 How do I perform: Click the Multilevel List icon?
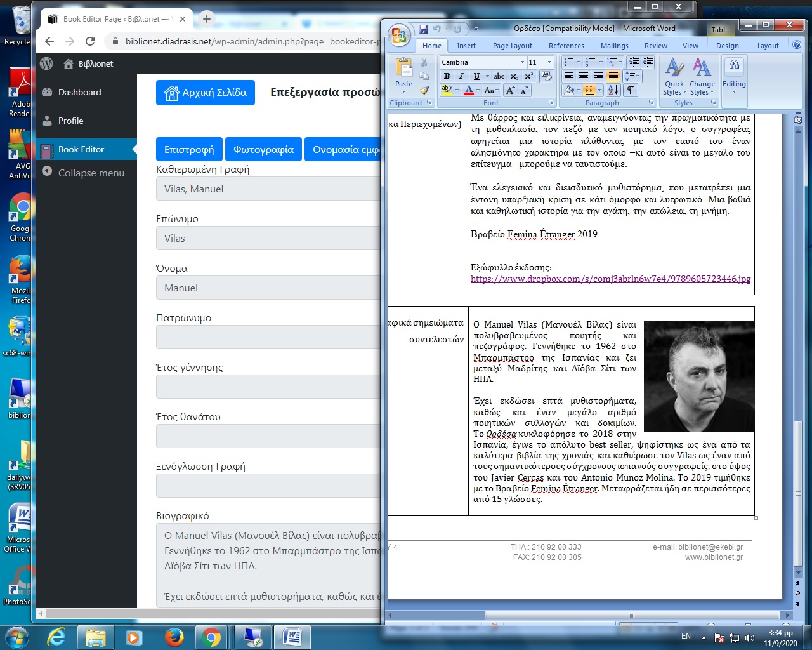point(612,62)
